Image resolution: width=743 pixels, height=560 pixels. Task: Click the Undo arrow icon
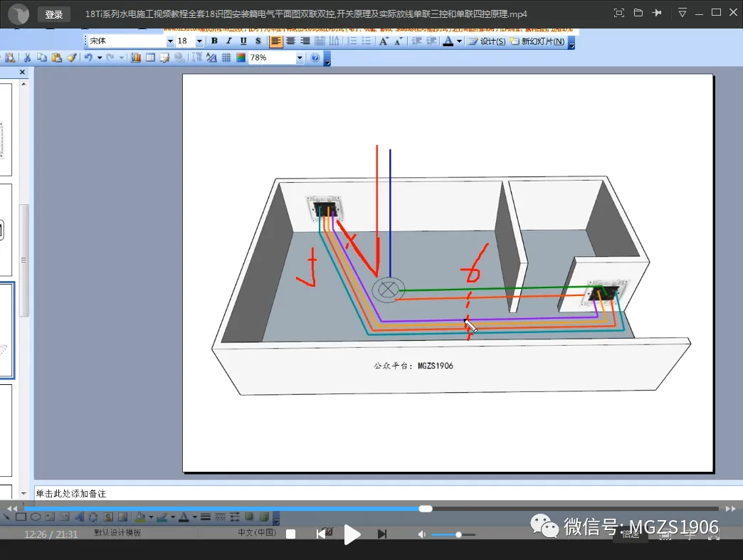(x=89, y=58)
